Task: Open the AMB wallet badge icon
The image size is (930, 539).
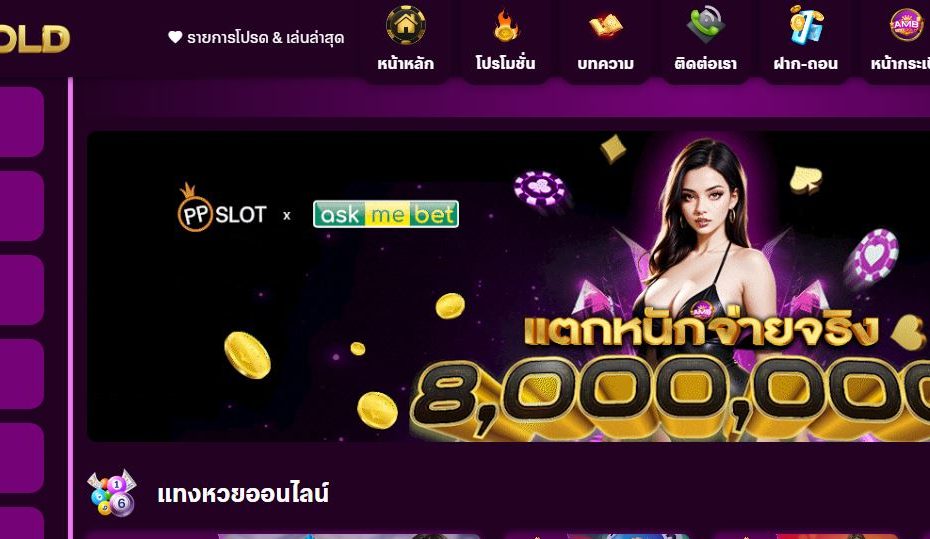Action: click(x=906, y=25)
